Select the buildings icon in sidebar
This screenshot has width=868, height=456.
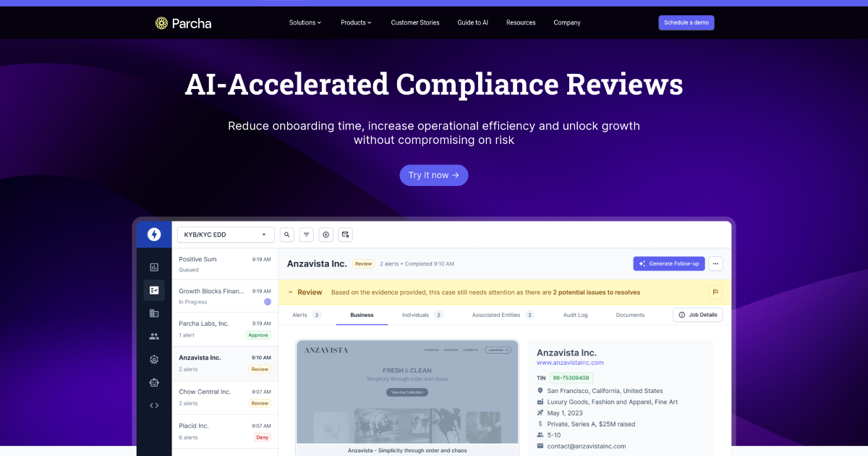click(154, 313)
